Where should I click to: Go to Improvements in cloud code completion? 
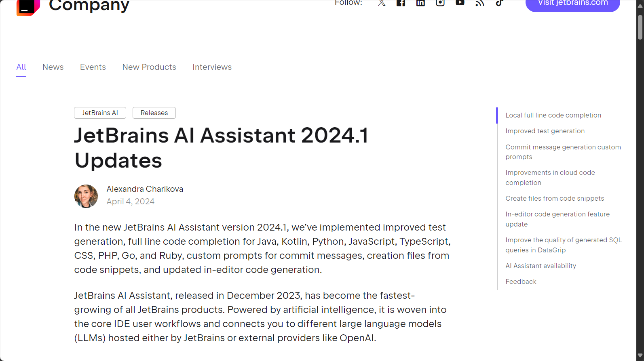(x=550, y=177)
